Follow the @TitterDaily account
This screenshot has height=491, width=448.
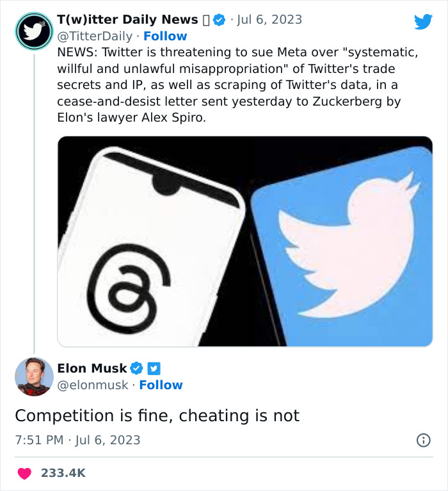tap(165, 36)
